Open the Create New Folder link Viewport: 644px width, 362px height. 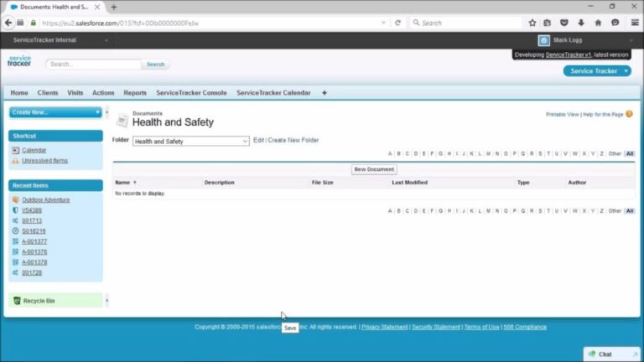point(293,141)
